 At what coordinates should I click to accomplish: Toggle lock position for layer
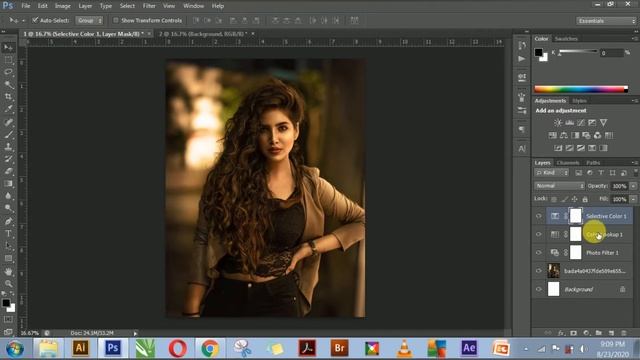574,199
